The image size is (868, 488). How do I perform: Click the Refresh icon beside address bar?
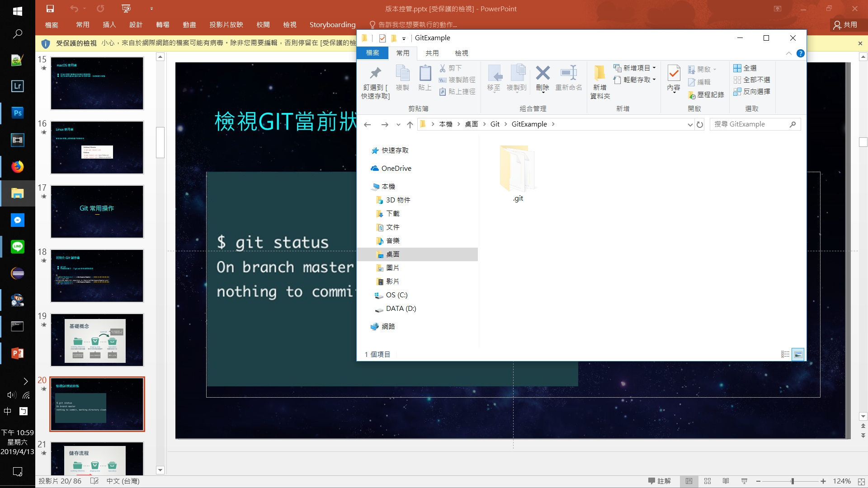pos(700,125)
